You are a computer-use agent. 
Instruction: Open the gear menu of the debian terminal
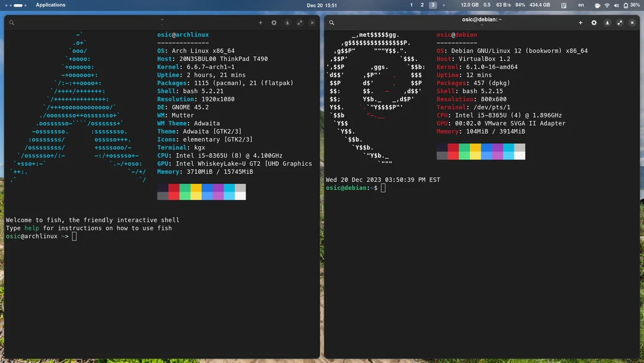(594, 22)
